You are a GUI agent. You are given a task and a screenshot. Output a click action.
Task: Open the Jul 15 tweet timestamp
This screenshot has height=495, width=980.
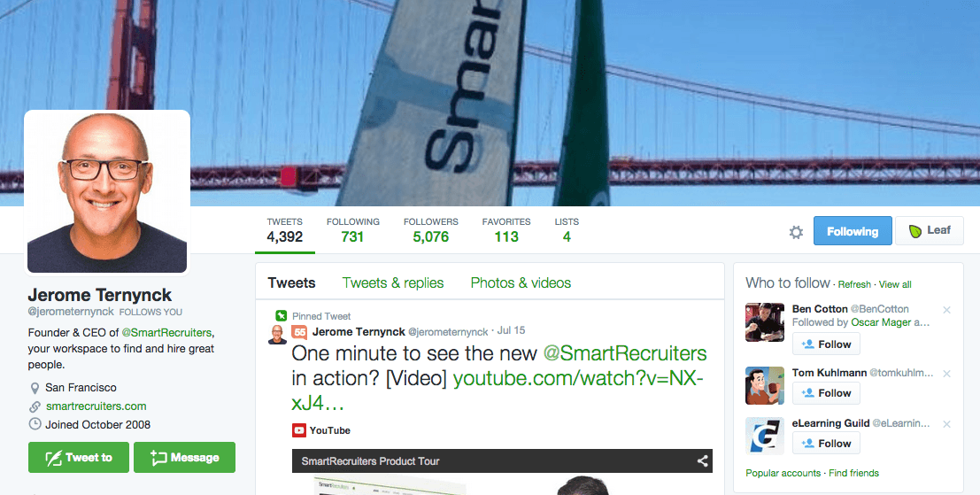(x=511, y=330)
